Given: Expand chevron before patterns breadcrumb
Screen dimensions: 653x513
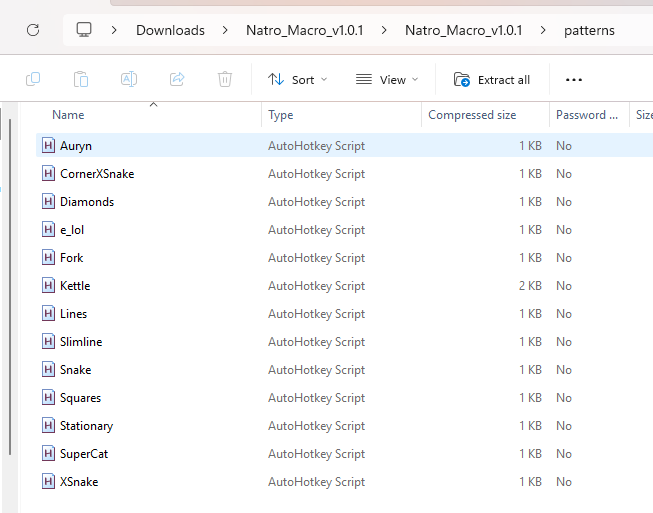Looking at the screenshot, I should click(543, 30).
